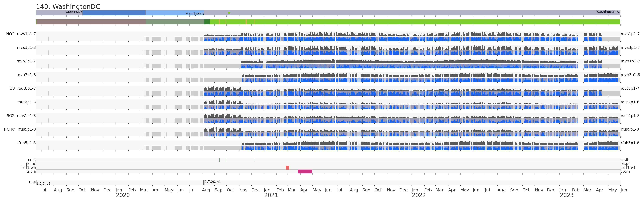Click the 1.6.5, v1 calibration label
This screenshot has width=644, height=202.
(x=43, y=184)
